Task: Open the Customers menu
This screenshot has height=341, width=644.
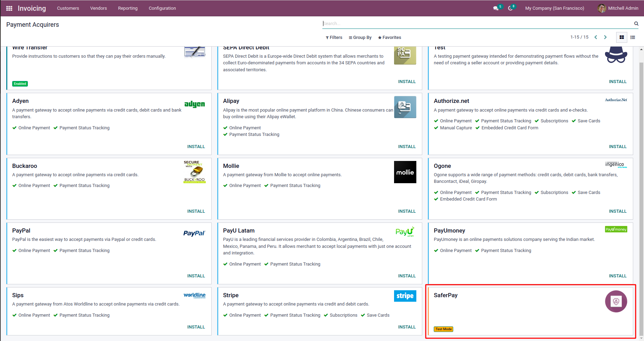Action: tap(68, 8)
